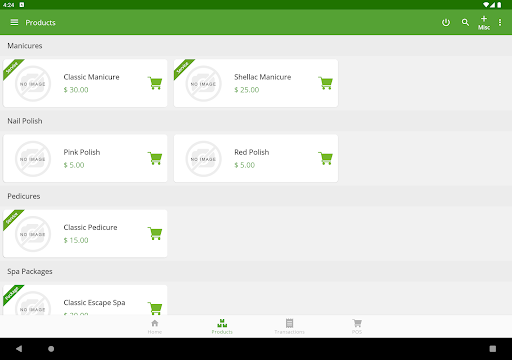The image size is (512, 360).
Task: Click the $ 15.00 price
Action: (x=76, y=240)
